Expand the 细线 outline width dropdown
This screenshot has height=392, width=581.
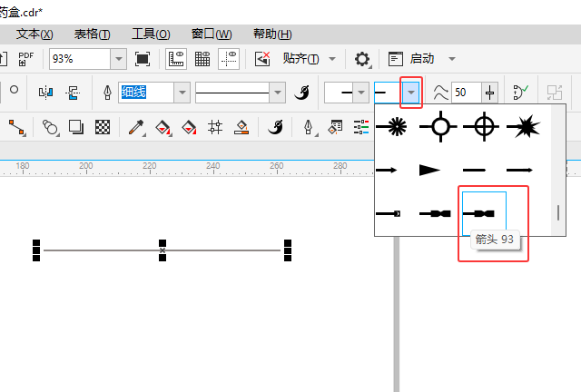pyautogui.click(x=182, y=93)
